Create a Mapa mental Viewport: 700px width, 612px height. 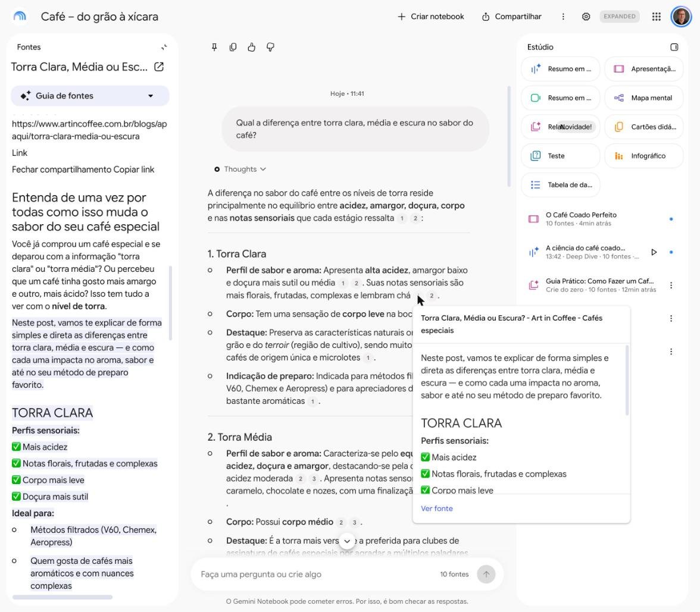[x=644, y=98]
